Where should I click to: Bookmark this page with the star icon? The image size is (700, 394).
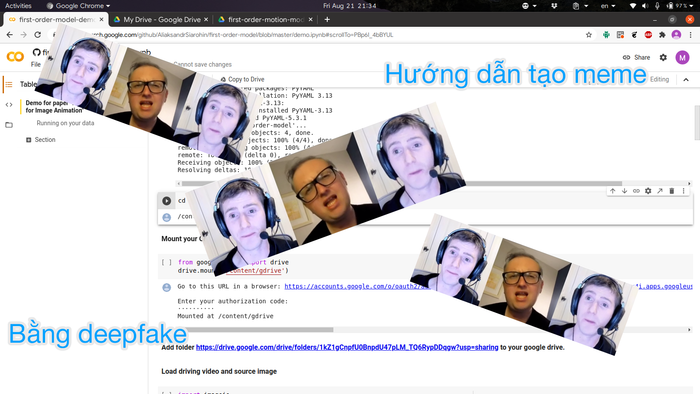589,35
